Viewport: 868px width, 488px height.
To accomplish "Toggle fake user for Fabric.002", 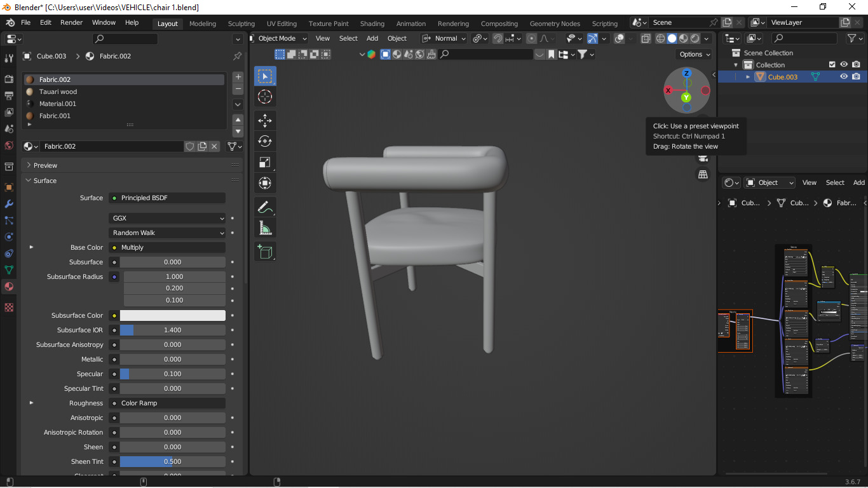I will (x=189, y=146).
